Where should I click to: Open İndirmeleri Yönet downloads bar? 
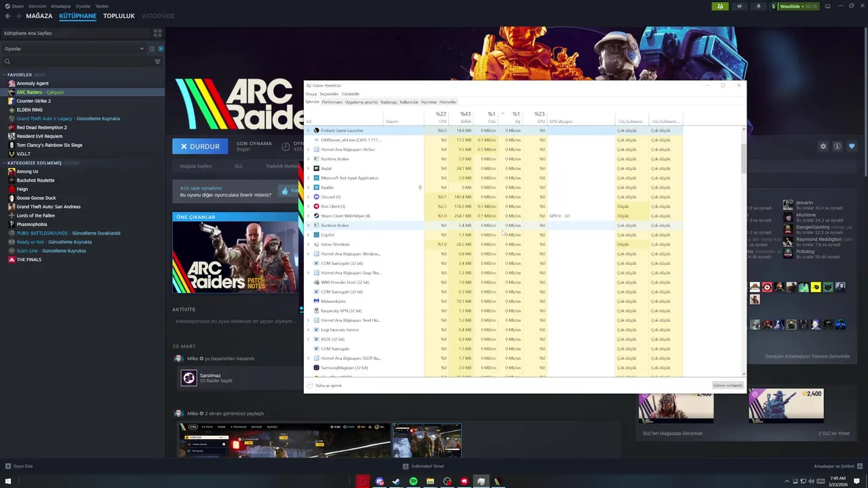(423, 466)
